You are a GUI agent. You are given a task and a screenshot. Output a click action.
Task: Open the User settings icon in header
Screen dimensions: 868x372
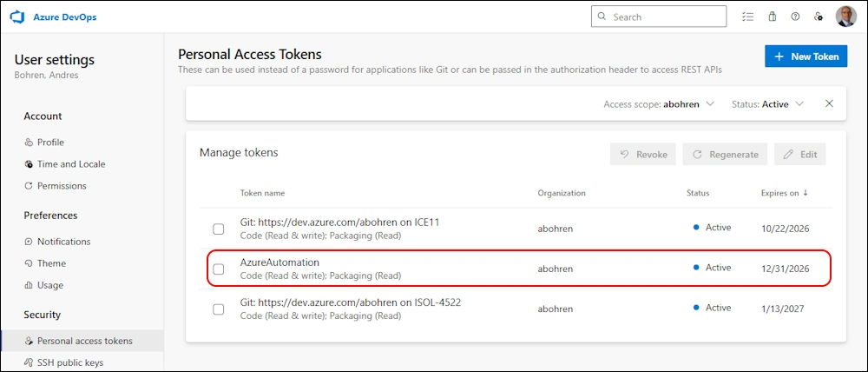[819, 17]
